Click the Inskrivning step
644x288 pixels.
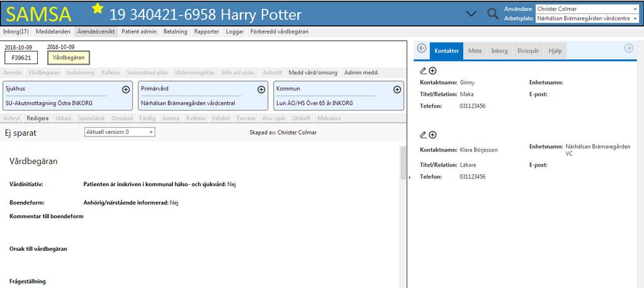[x=81, y=72]
